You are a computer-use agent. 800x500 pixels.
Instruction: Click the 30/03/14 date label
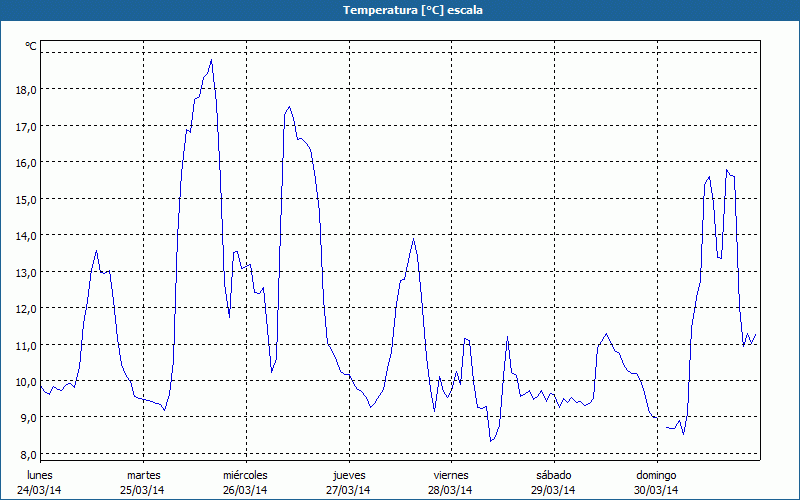coord(656,490)
